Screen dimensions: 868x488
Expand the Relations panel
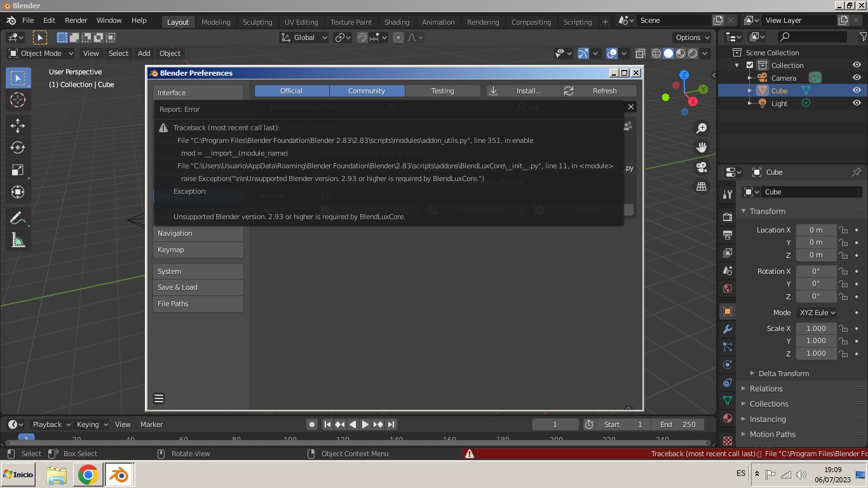pyautogui.click(x=766, y=388)
